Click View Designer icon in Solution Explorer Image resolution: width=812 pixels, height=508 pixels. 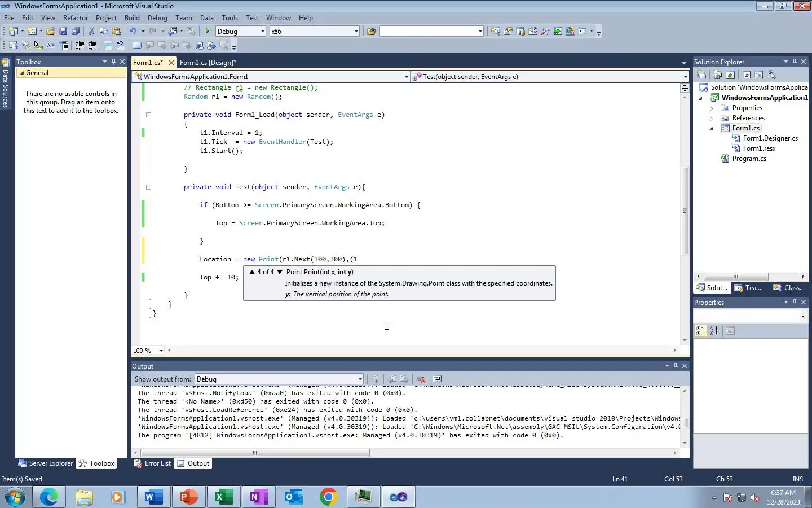point(759,75)
